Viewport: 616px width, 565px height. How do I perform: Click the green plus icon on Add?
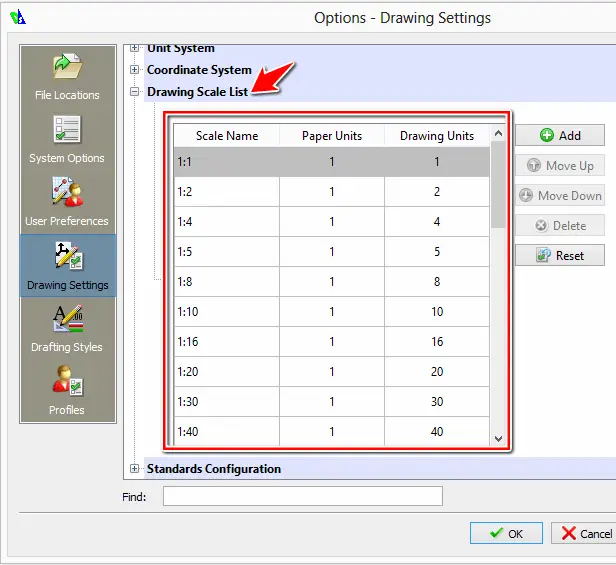(546, 135)
